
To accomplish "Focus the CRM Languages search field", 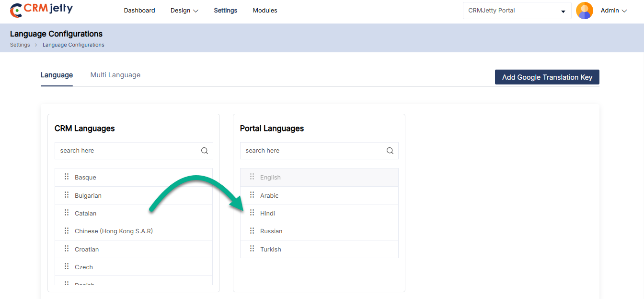I will click(x=128, y=151).
